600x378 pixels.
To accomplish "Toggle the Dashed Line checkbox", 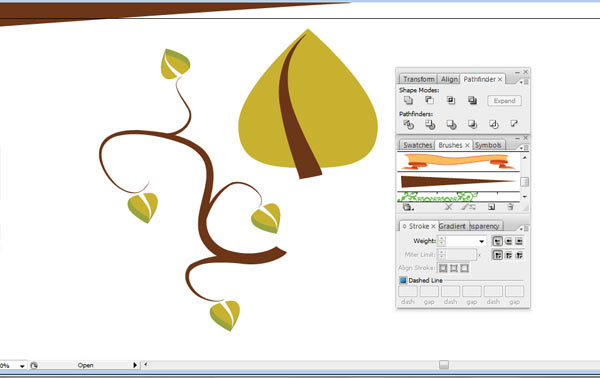I will 403,280.
